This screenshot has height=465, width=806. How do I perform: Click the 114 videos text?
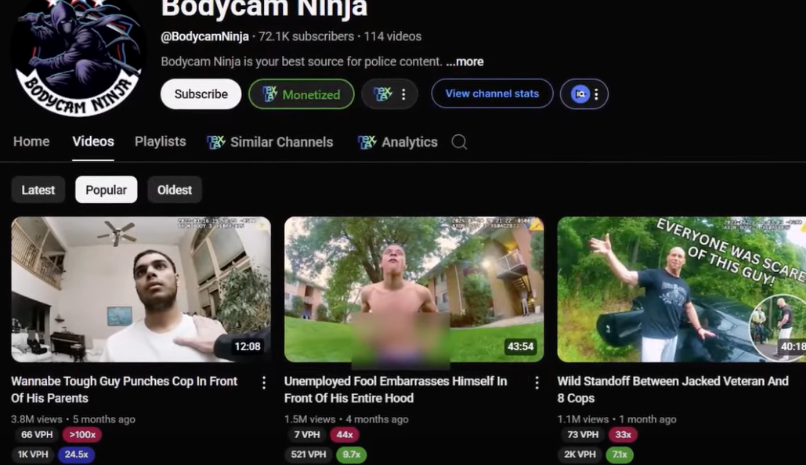click(x=393, y=36)
